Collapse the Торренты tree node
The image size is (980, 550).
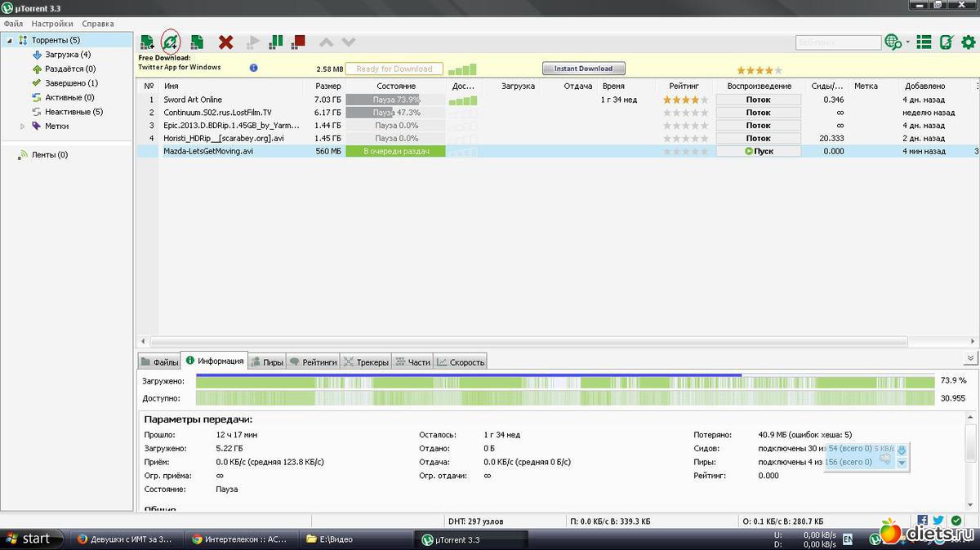pos(8,40)
